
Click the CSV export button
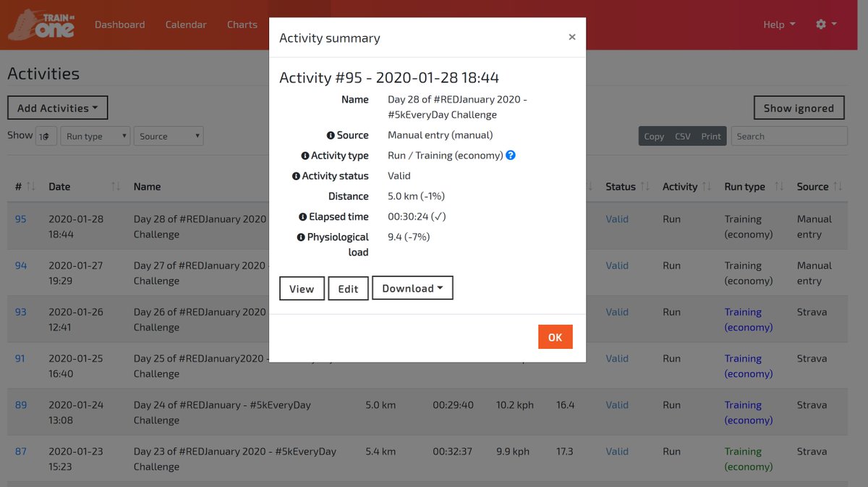coord(683,136)
